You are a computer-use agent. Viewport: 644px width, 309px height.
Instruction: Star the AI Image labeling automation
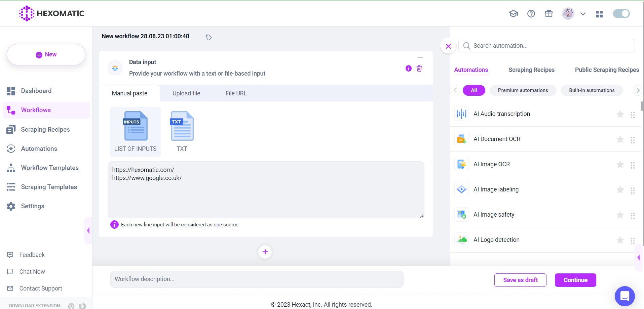click(620, 190)
